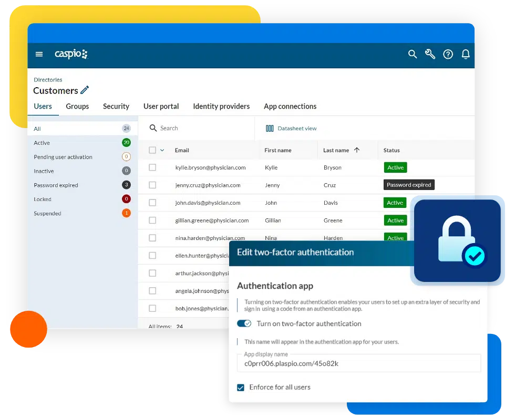Select all users via the header checkbox
The image size is (515, 420).
point(152,150)
